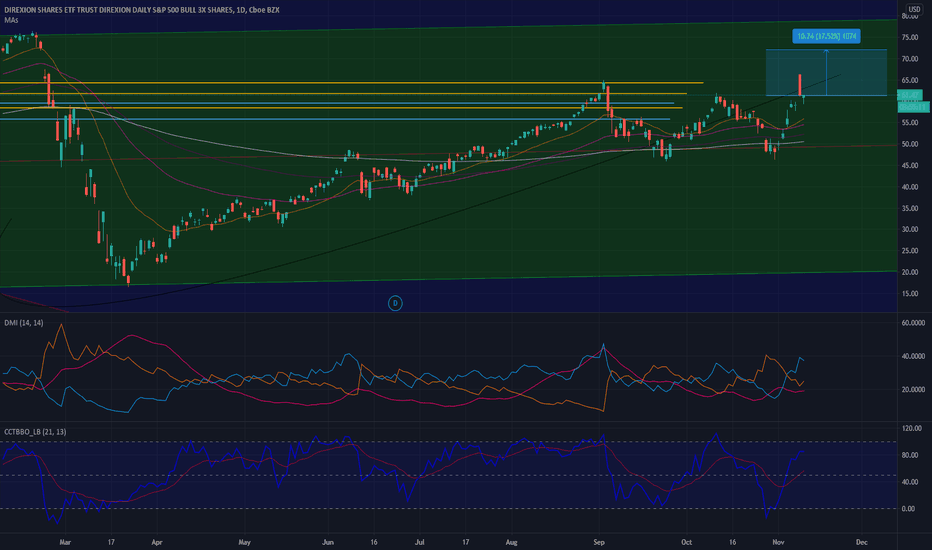This screenshot has width=932, height=550.
Task: Click the 45.00 price axis label
Action: click(910, 166)
